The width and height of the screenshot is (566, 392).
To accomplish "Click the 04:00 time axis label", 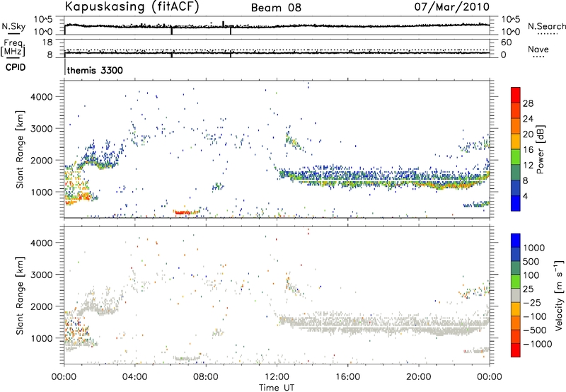I will click(135, 377).
